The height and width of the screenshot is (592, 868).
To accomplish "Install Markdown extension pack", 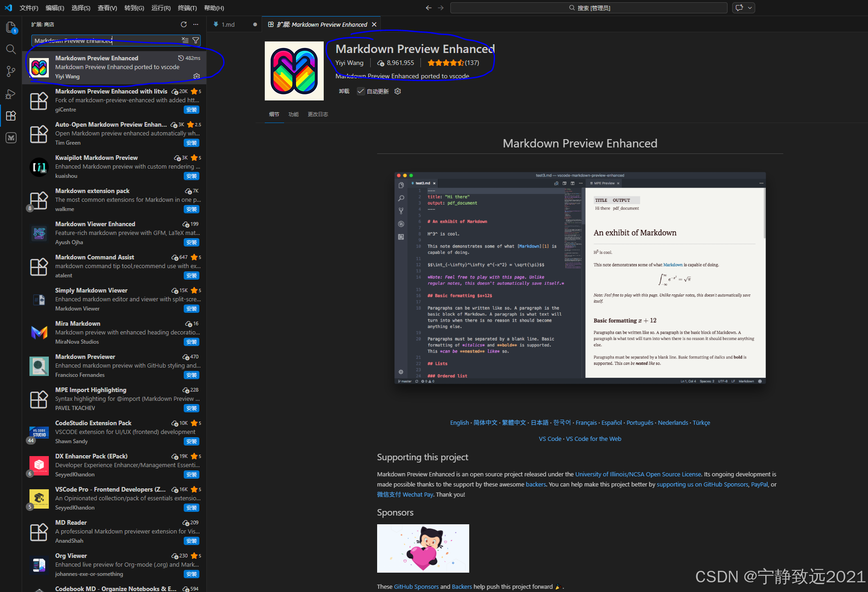I will pyautogui.click(x=192, y=209).
